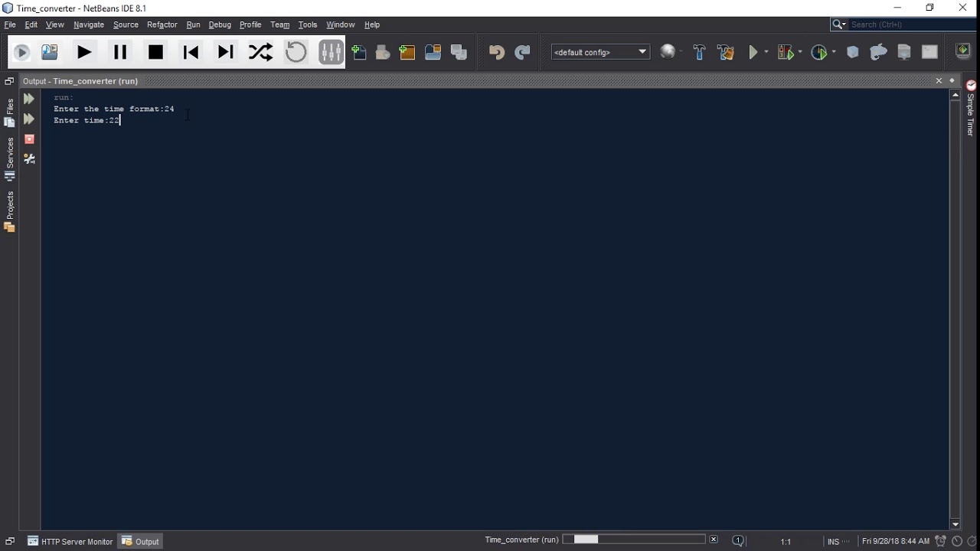Open the Debug menu
The image size is (980, 551).
tap(220, 24)
